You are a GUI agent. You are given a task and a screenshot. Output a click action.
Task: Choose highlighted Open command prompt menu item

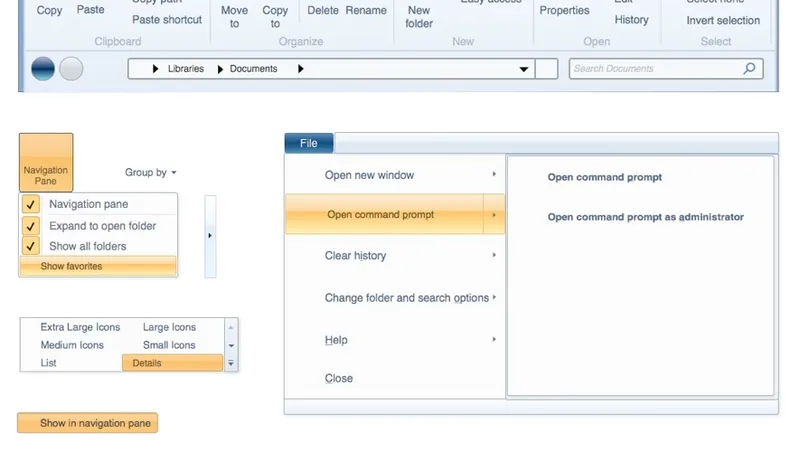pos(384,214)
